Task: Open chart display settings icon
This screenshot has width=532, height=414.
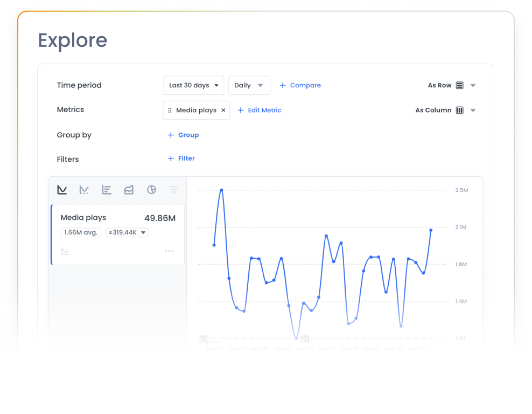Action: 173,190
